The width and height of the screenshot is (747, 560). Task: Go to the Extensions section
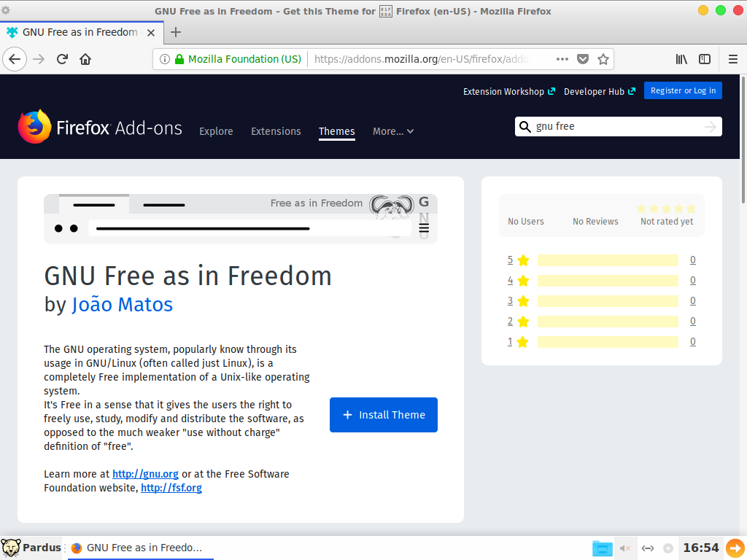pos(276,131)
